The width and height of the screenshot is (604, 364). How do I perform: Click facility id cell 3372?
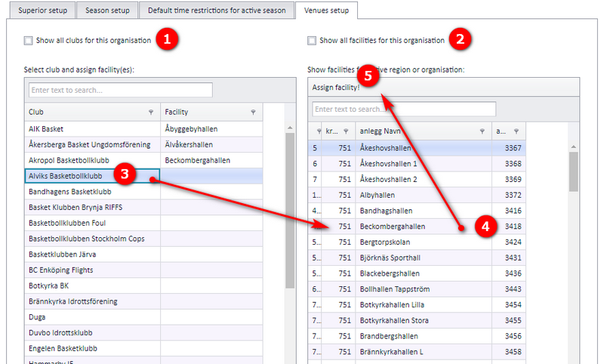(x=509, y=195)
